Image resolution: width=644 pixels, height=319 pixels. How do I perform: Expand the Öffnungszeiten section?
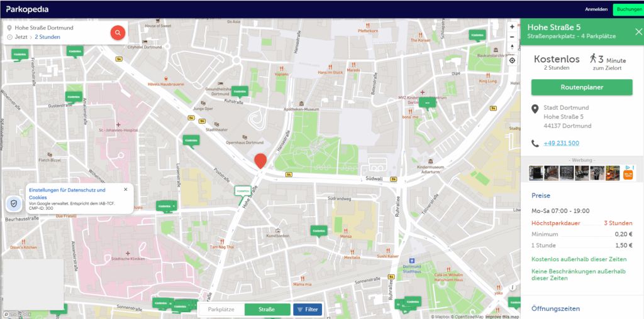point(555,308)
